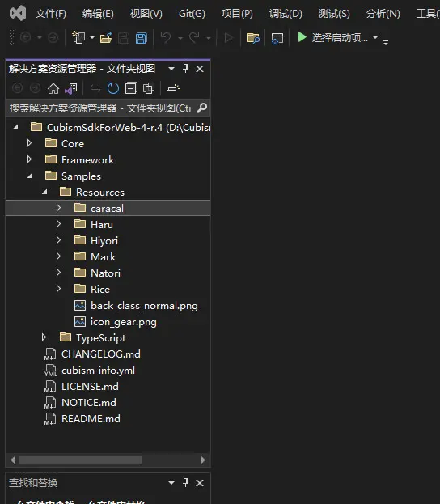440x504 pixels.
Task: Open the 分析(N) menu
Action: tap(383, 14)
